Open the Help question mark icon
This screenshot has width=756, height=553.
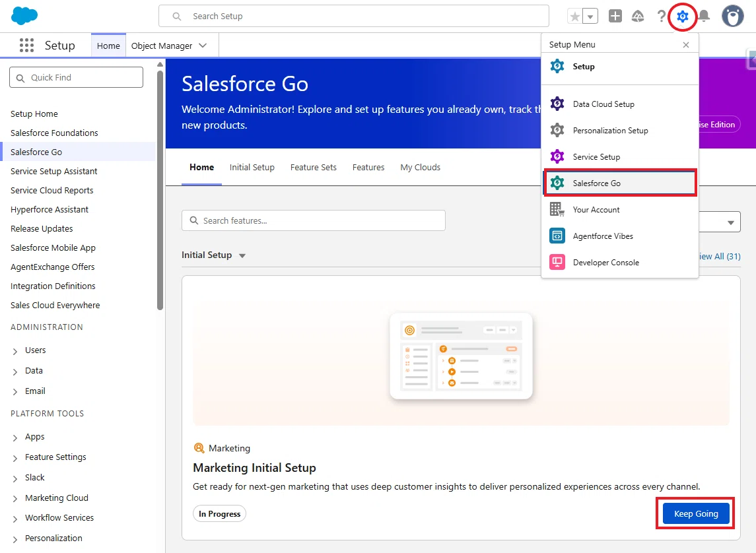tap(661, 16)
